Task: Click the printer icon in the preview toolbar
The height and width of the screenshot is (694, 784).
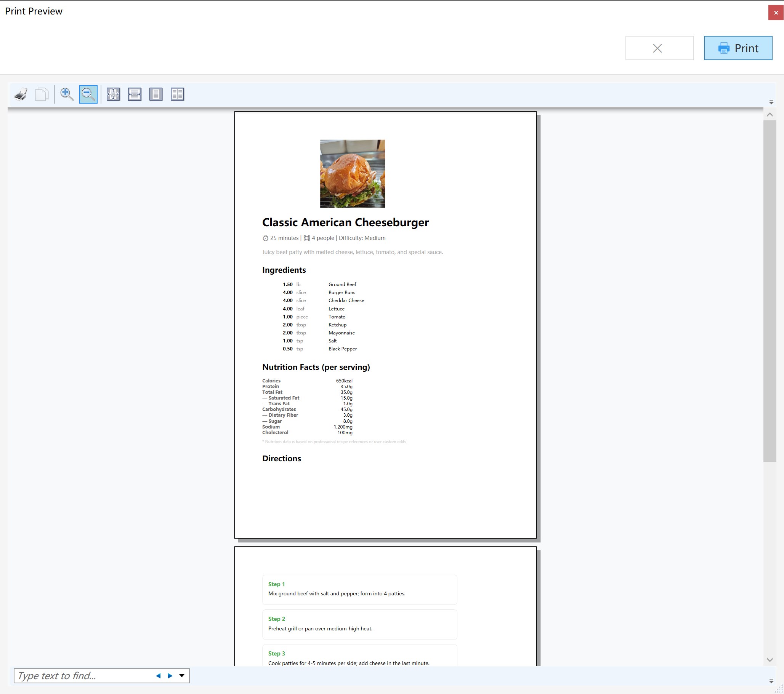Action: [x=21, y=94]
